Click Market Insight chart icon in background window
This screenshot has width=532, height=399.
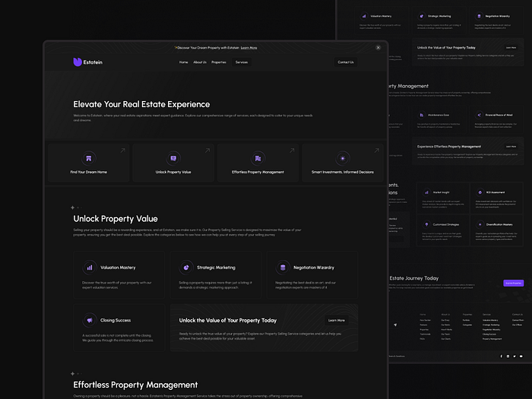pyautogui.click(x=426, y=192)
